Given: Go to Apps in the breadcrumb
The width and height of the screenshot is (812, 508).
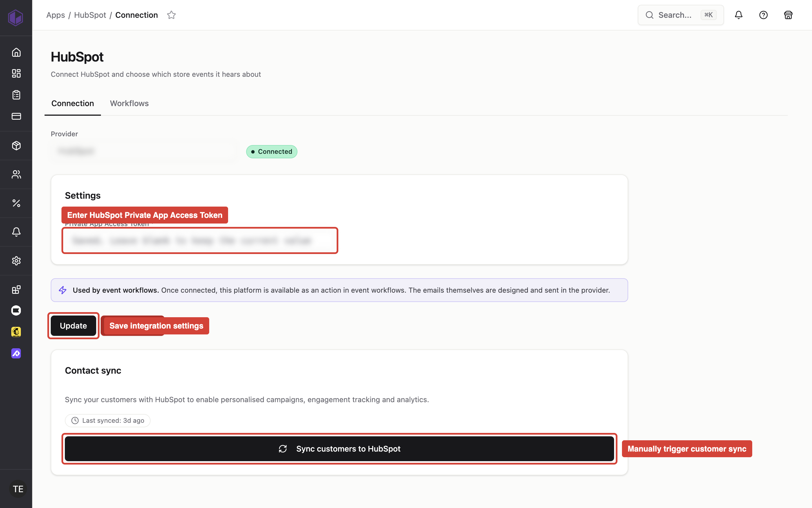Looking at the screenshot, I should (x=55, y=15).
